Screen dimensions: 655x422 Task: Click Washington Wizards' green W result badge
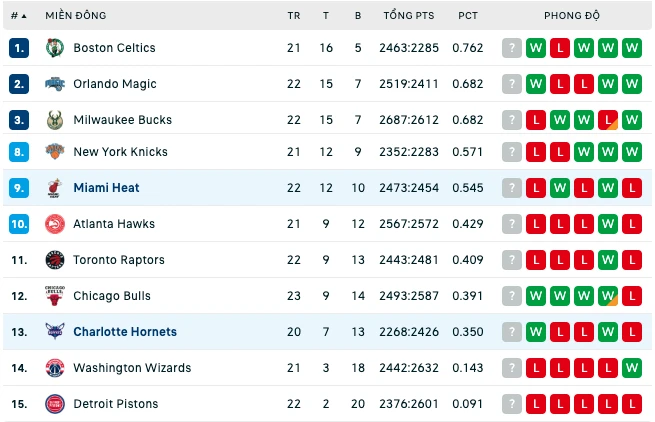[x=632, y=368]
